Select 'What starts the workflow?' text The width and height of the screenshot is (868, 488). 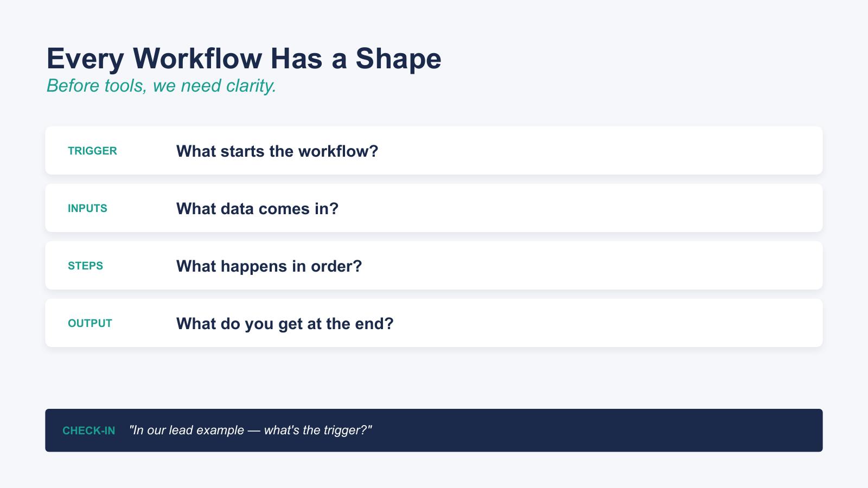tap(277, 151)
